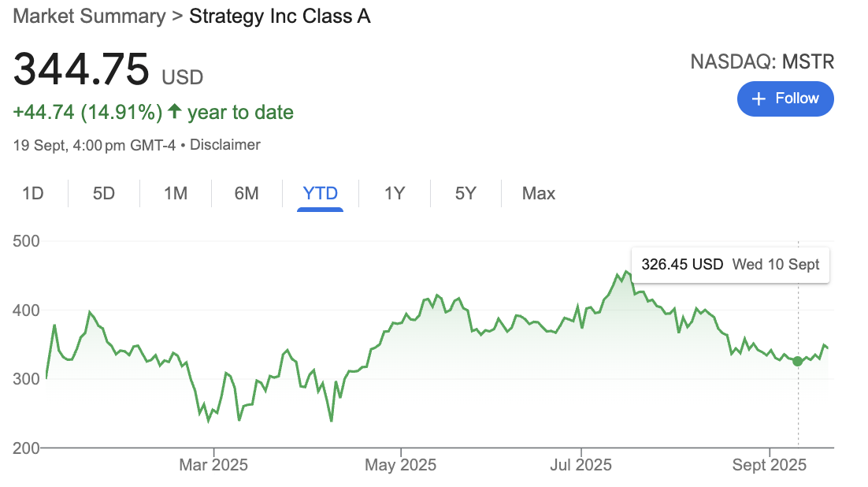The width and height of the screenshot is (868, 487).
Task: Select the YTD tab
Action: click(320, 193)
